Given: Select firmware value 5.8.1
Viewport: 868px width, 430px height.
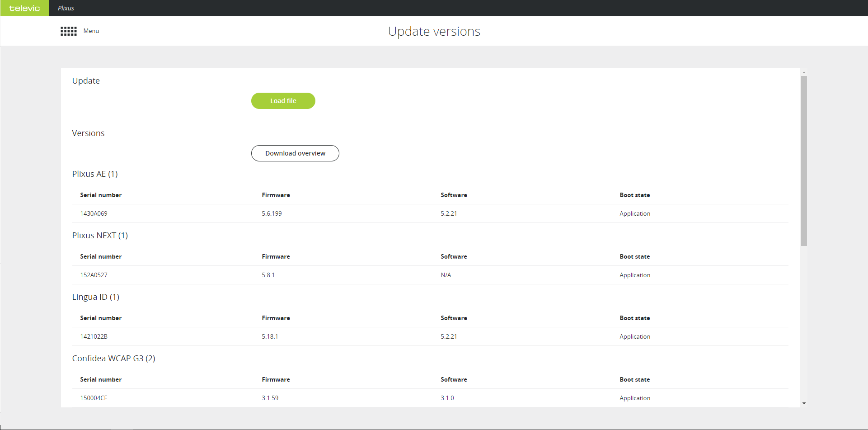Looking at the screenshot, I should [268, 275].
